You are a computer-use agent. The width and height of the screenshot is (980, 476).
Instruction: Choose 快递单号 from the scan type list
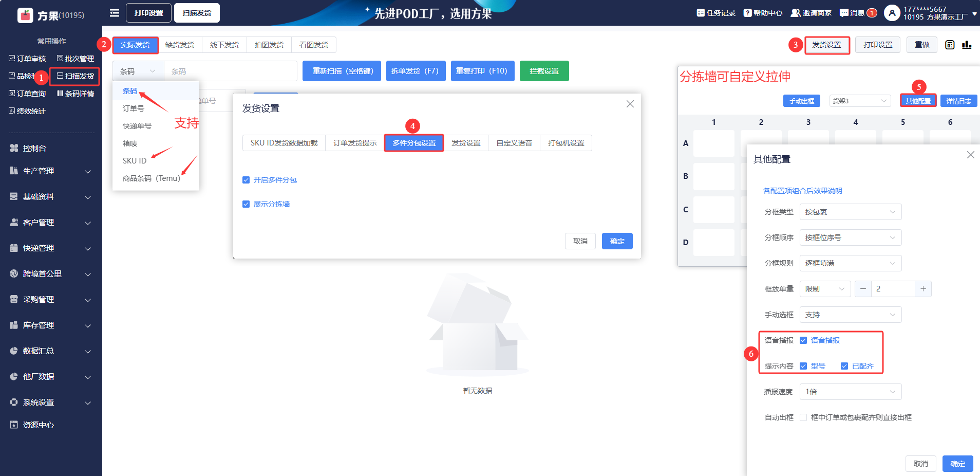(156, 126)
